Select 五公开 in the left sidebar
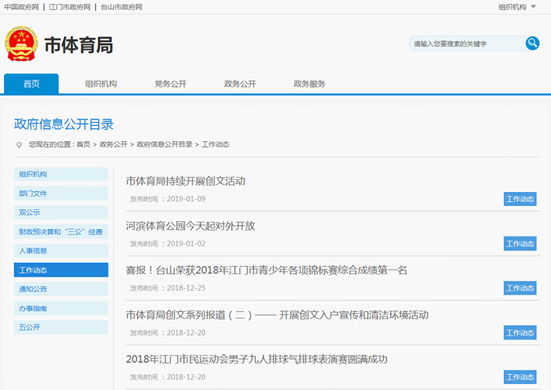 pyautogui.click(x=61, y=327)
